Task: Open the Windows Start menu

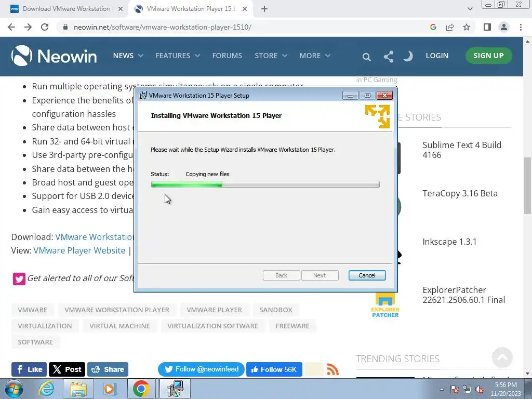Action: coord(14,389)
